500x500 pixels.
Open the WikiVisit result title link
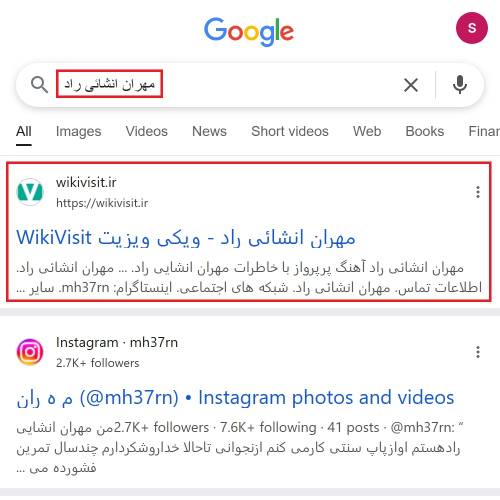click(186, 238)
